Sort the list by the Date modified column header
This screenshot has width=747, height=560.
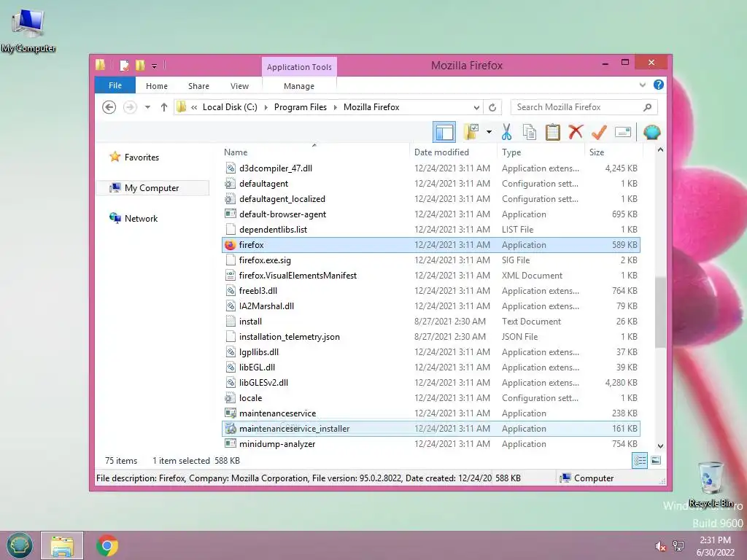coord(452,152)
